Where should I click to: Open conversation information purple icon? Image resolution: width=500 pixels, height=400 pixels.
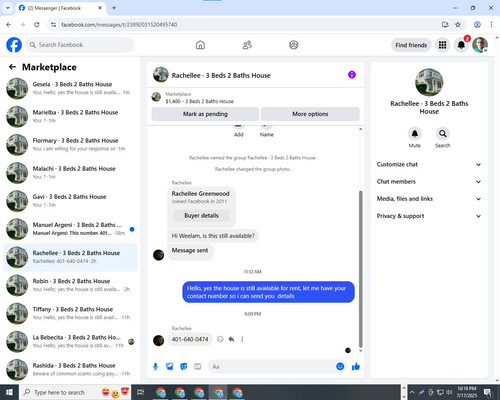tap(352, 74)
